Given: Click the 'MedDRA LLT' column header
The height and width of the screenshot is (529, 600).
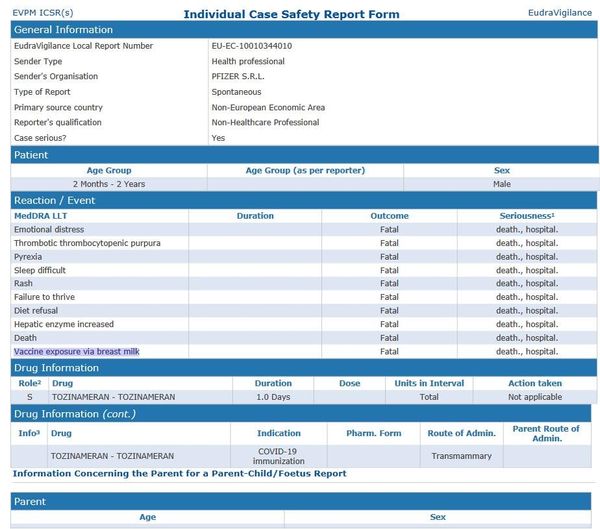Looking at the screenshot, I should [x=41, y=216].
